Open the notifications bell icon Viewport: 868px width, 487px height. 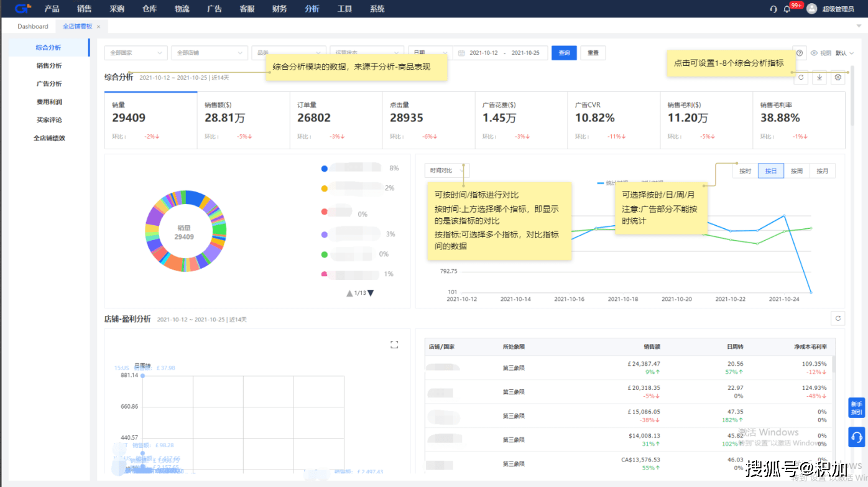(787, 9)
